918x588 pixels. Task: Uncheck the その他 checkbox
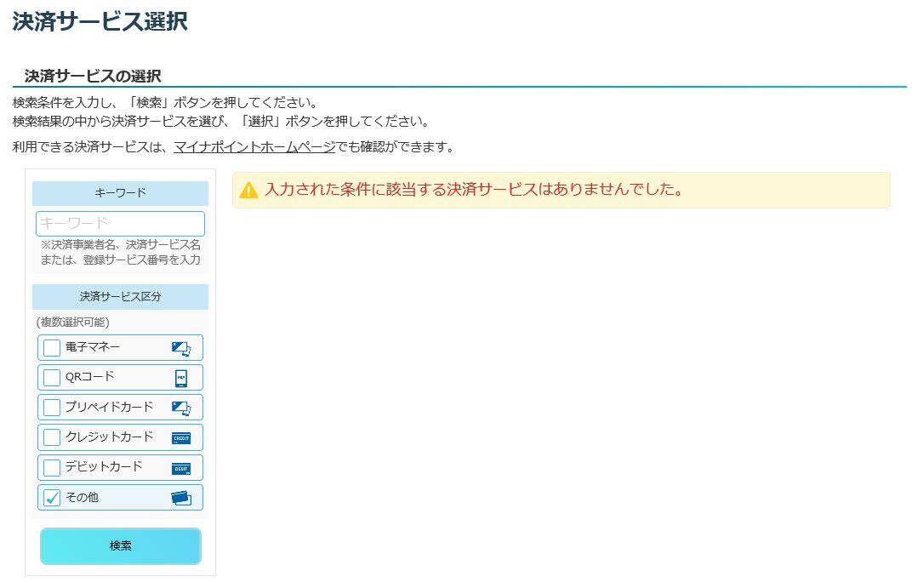pos(52,498)
